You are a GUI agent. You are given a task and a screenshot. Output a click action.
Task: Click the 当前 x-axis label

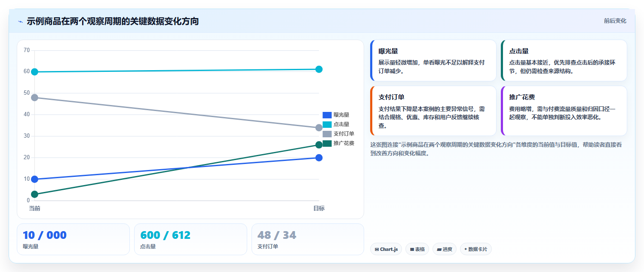(x=35, y=208)
